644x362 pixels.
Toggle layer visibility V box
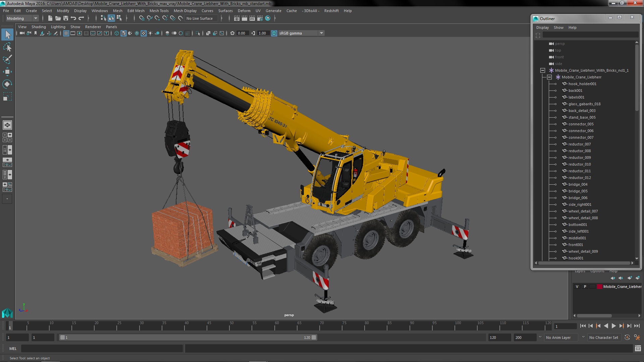coord(577,287)
